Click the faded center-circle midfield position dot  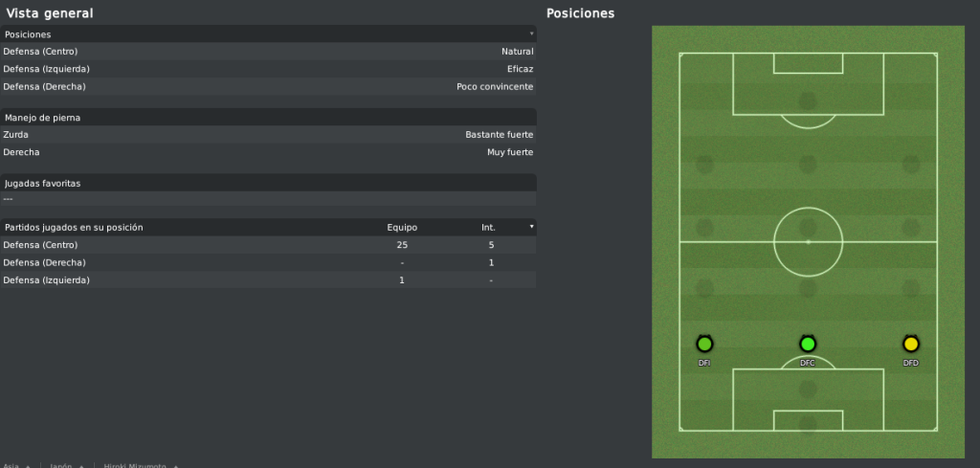coord(808,227)
